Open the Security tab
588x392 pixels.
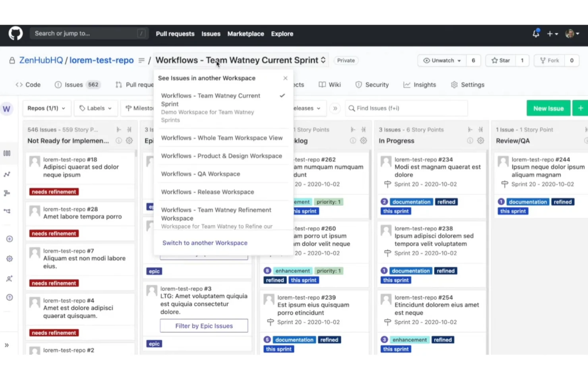point(372,85)
